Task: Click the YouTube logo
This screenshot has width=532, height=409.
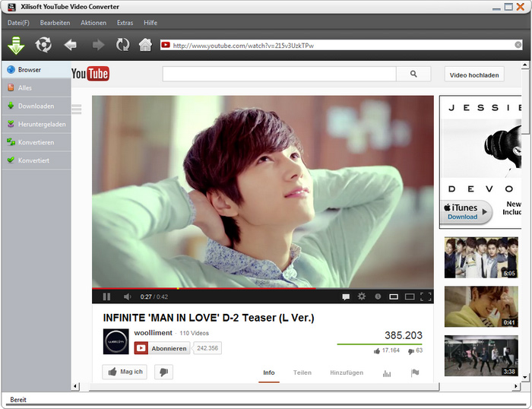Action: point(90,74)
